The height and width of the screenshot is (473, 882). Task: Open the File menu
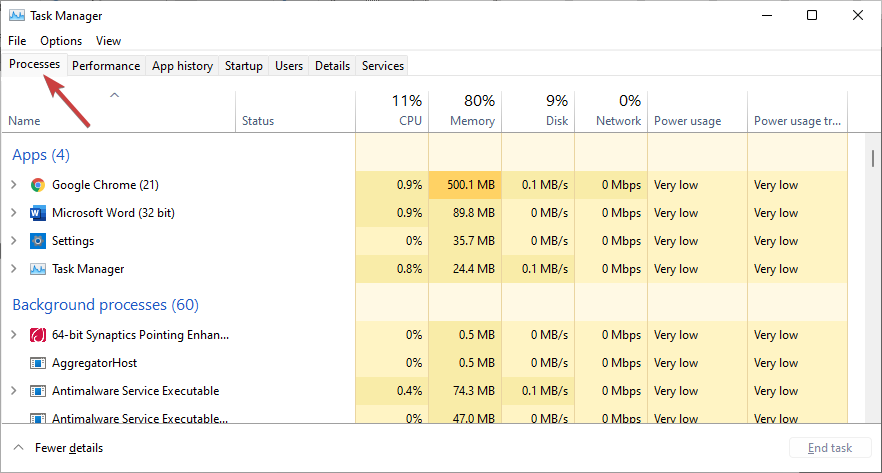17,40
